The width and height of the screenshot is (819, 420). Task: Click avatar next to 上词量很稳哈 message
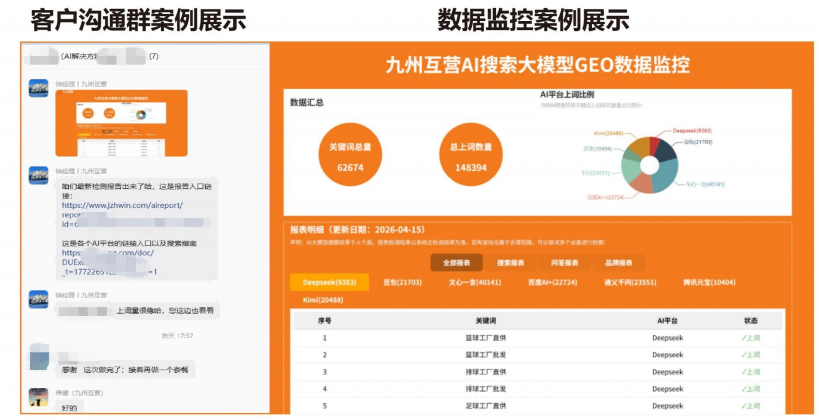pos(39,299)
